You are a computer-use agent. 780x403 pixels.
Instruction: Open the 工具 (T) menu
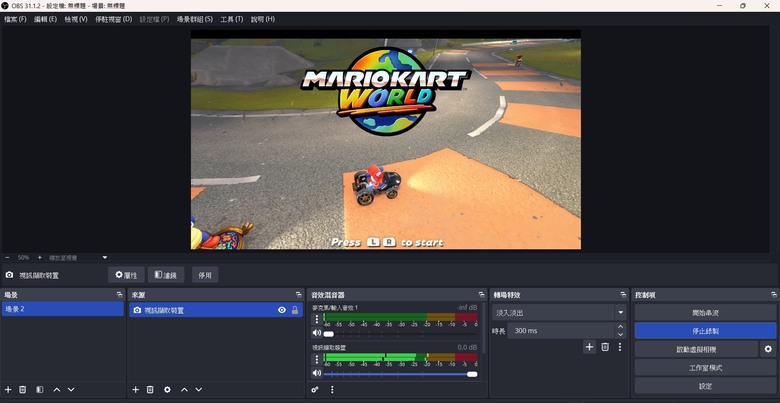coord(232,19)
